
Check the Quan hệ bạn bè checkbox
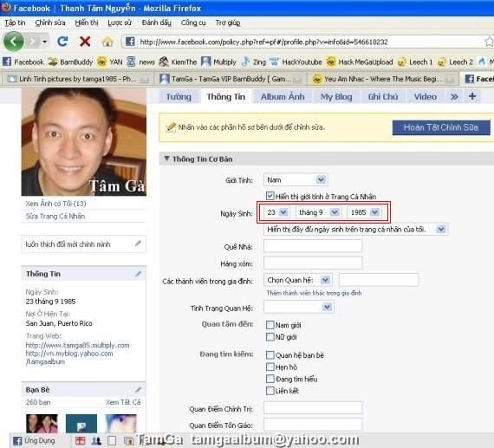click(270, 355)
